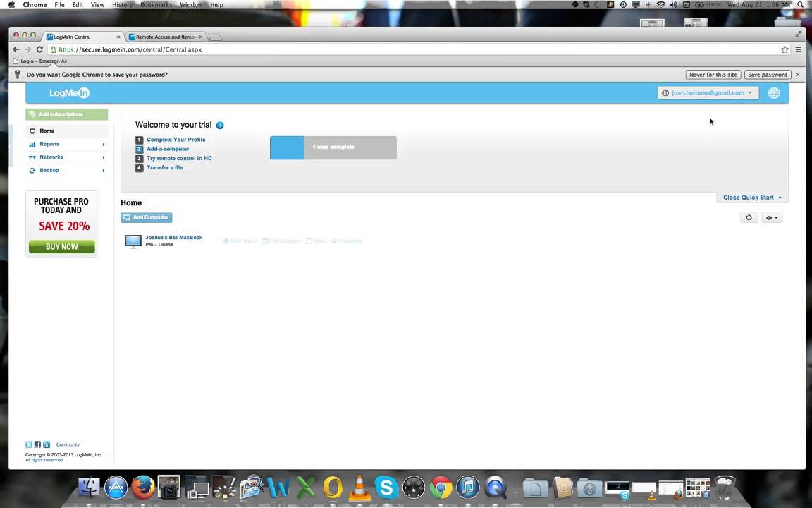Bookmark page with star icon
812x508 pixels.
coord(785,50)
